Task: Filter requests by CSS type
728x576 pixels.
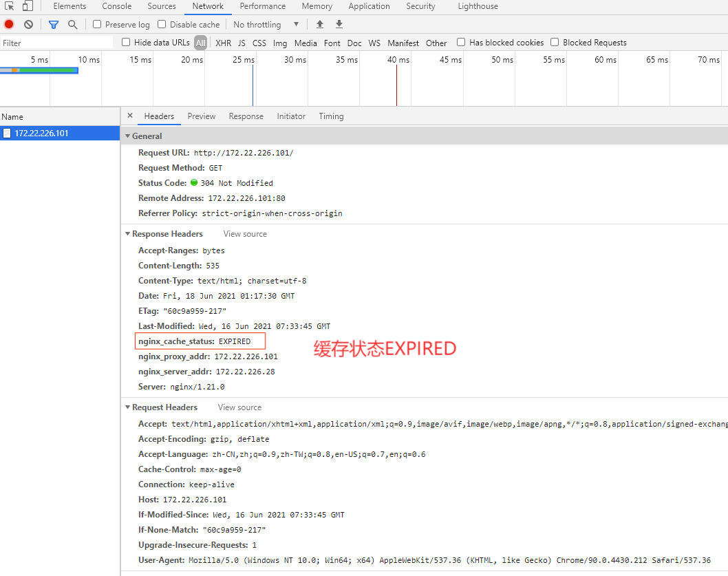Action: tap(259, 43)
